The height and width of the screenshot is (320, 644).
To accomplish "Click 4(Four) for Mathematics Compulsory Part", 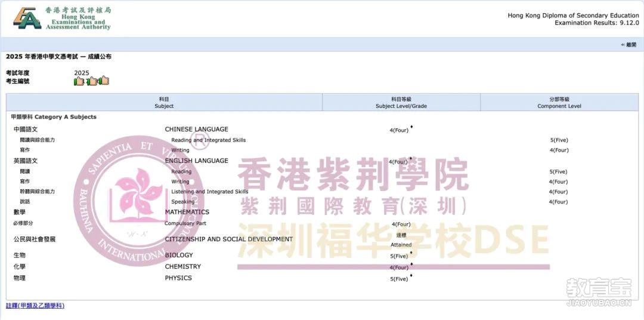I will click(x=401, y=224).
